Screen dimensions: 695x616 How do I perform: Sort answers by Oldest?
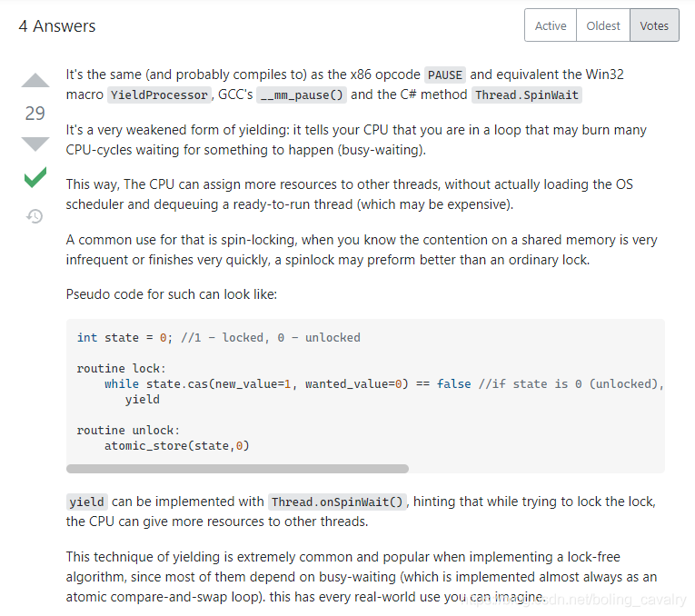603,25
